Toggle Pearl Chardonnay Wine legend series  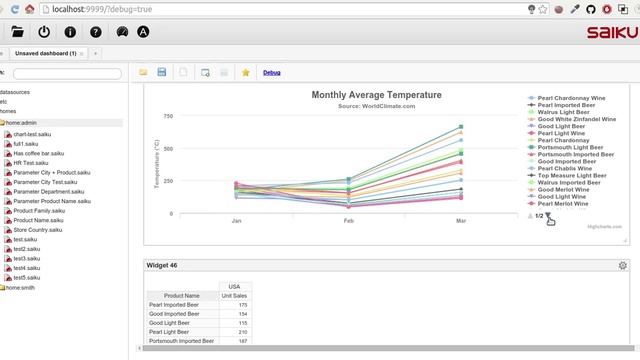[x=571, y=98]
